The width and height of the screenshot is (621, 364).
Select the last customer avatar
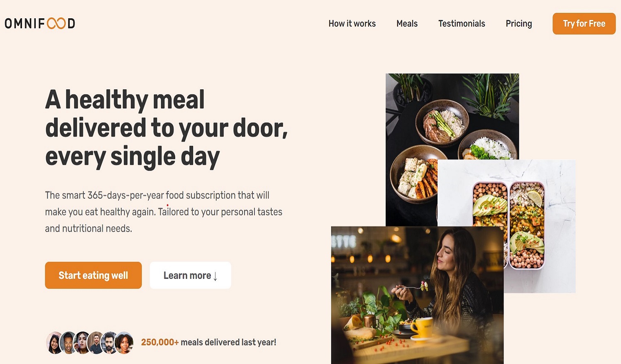(124, 343)
